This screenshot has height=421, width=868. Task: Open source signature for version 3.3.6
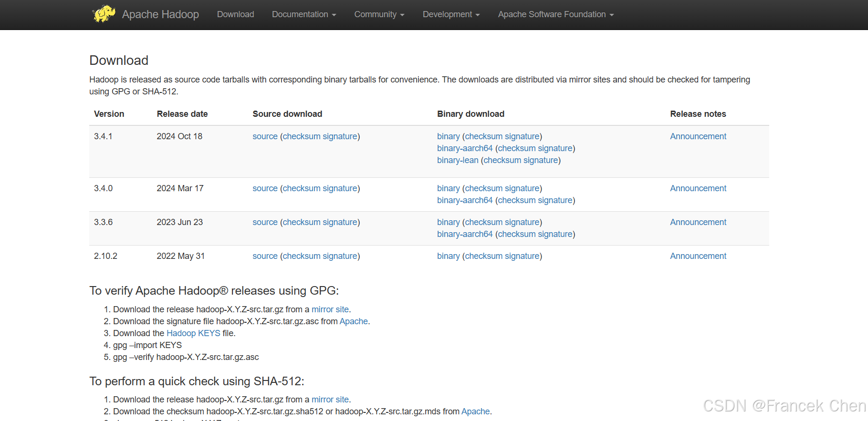pos(340,222)
